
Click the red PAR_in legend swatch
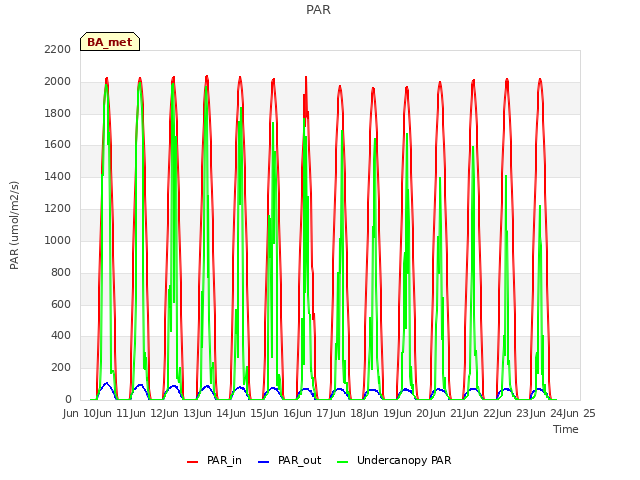pyautogui.click(x=192, y=462)
